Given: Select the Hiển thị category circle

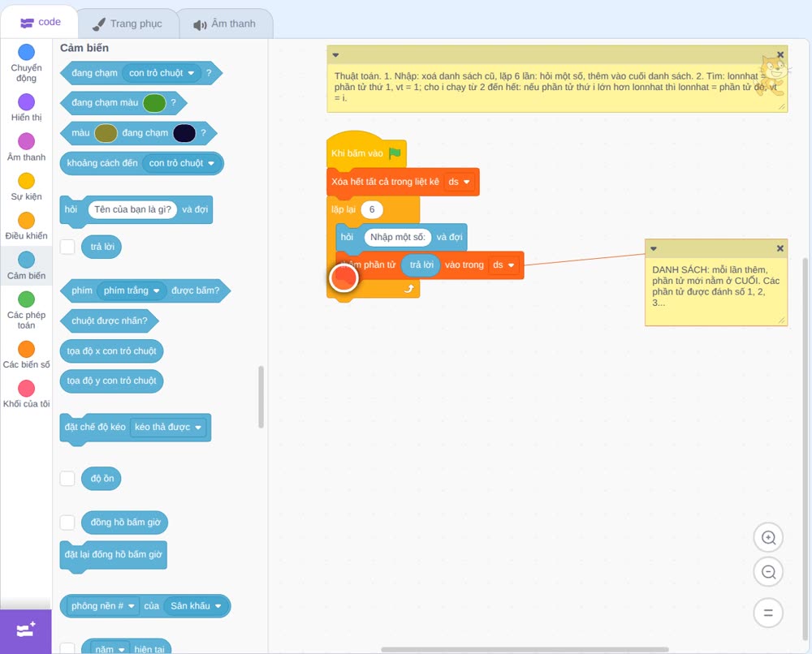Looking at the screenshot, I should click(27, 102).
